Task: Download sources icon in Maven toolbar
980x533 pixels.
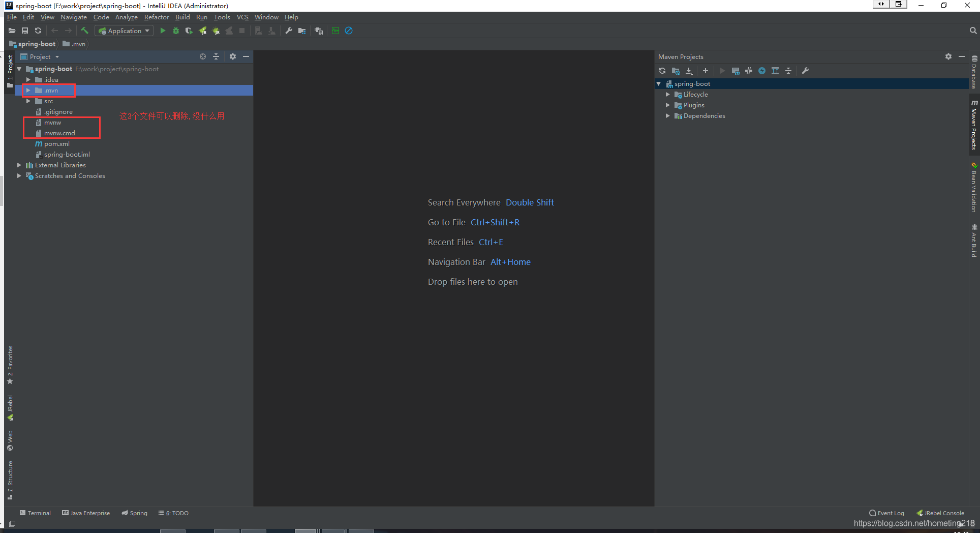Action: pyautogui.click(x=689, y=71)
